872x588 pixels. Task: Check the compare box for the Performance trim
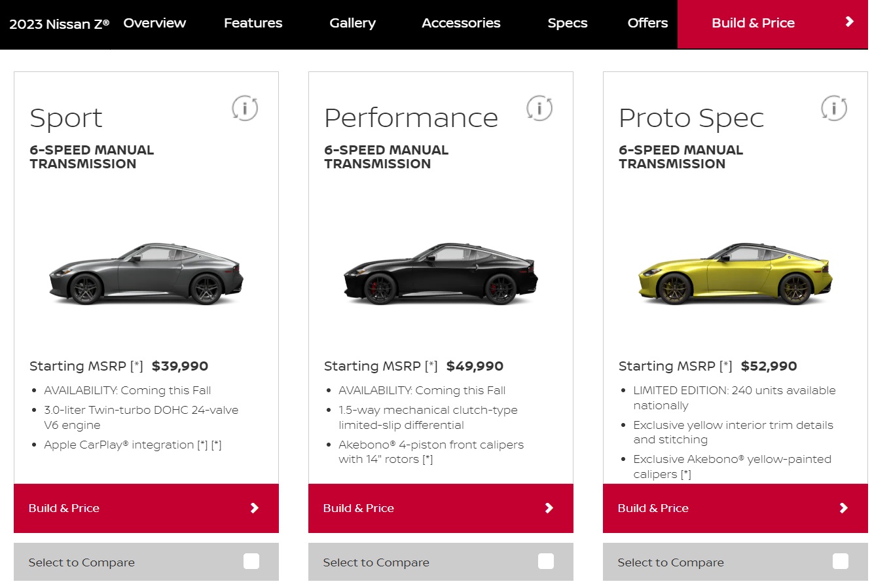click(545, 561)
